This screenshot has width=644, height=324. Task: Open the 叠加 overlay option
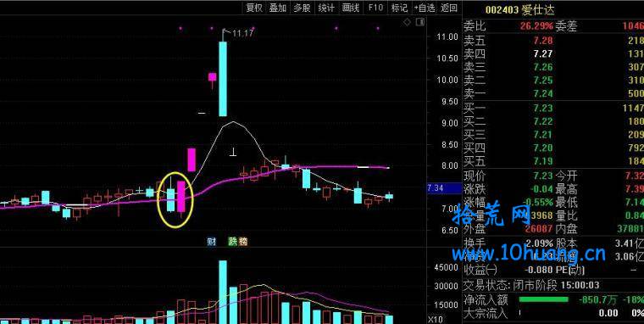278,8
